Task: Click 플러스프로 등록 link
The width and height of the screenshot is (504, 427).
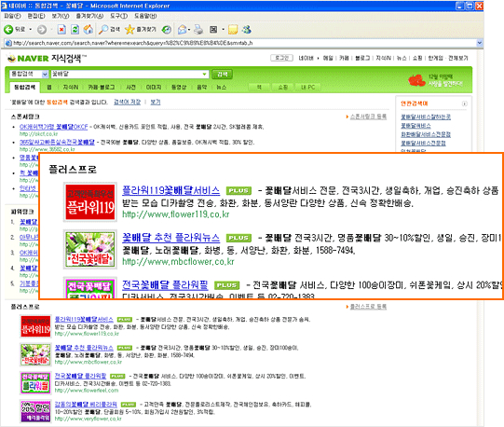Action: 368,307
